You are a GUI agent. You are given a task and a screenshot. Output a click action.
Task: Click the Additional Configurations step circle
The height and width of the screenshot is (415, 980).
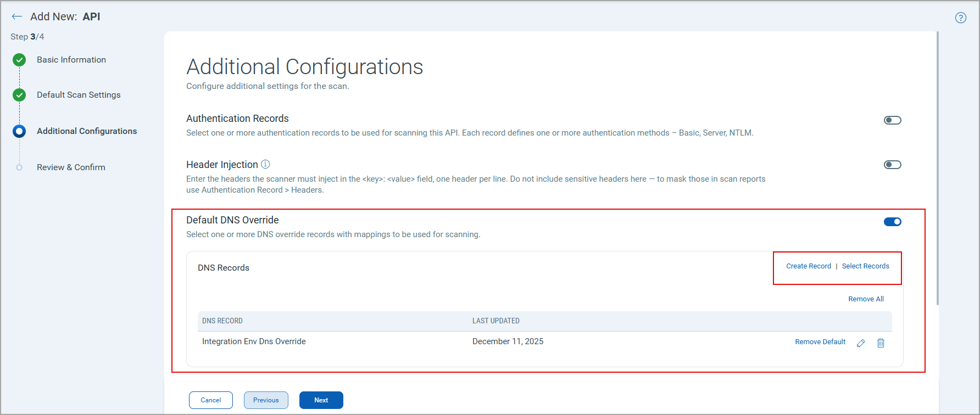click(x=19, y=131)
